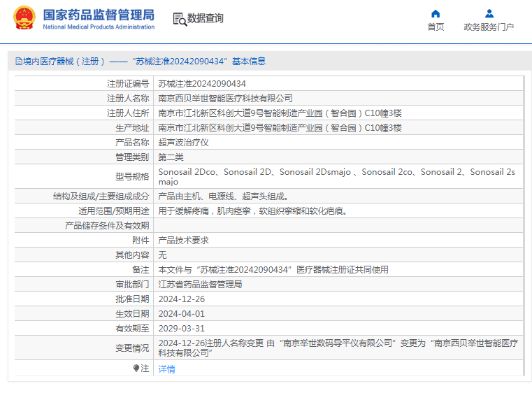Click the 生效日期 row label
This screenshot has height=393, width=532.
pos(132,314)
